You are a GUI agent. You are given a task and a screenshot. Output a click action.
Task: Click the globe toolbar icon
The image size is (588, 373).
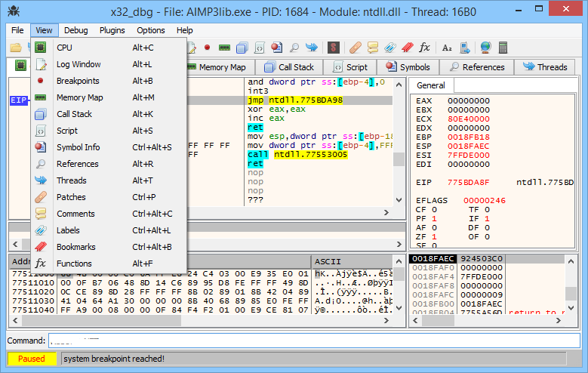tap(485, 48)
